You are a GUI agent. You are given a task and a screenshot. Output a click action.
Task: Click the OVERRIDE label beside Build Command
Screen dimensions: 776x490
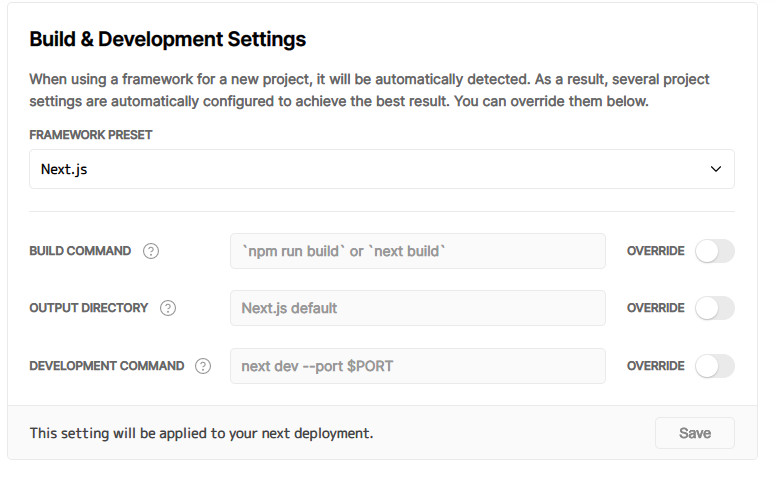click(x=655, y=251)
